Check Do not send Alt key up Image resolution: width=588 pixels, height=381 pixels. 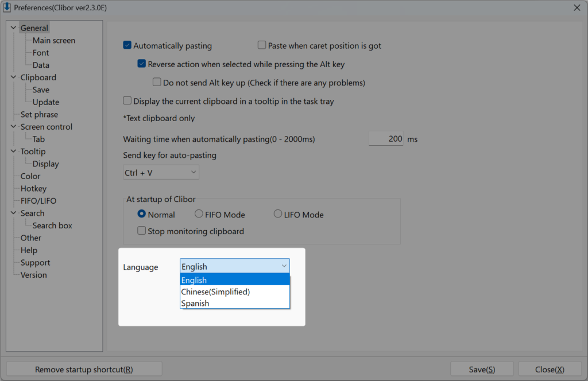coord(157,82)
